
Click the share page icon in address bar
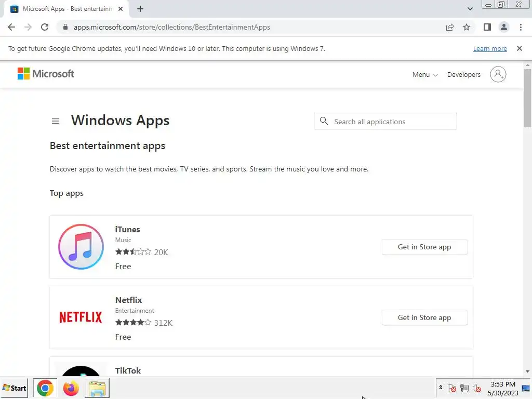pyautogui.click(x=450, y=27)
